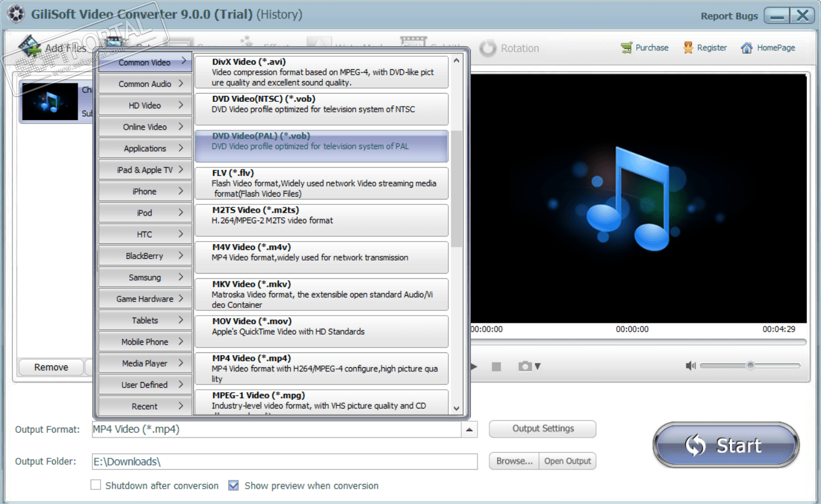Select MP4 Video (*.mp4) from list
Image resolution: width=821 pixels, height=504 pixels.
point(322,368)
